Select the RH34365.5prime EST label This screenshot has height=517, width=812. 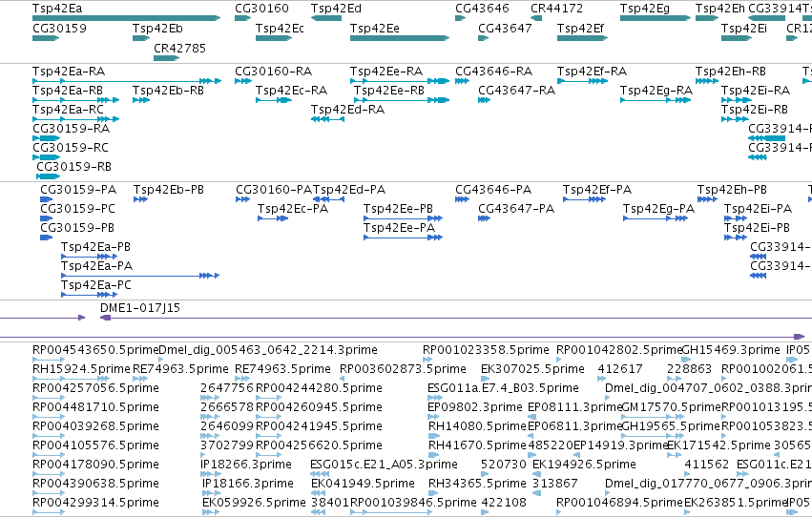pyautogui.click(x=477, y=484)
